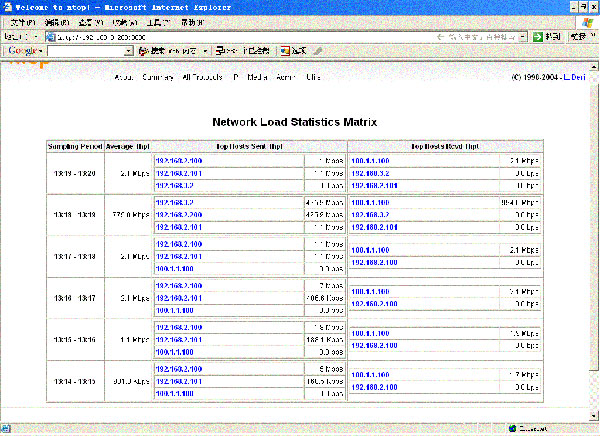600x436 pixels.
Task: Open ntop's IP menu
Action: (x=236, y=77)
